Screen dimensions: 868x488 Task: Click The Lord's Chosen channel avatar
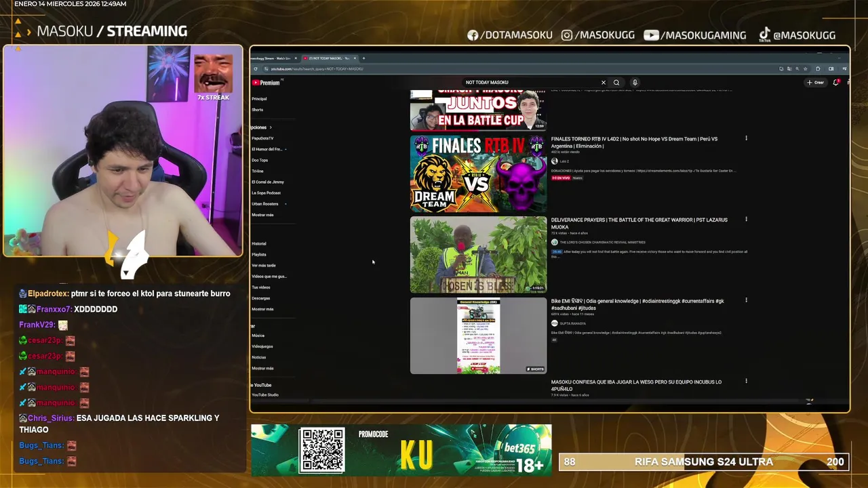(554, 242)
